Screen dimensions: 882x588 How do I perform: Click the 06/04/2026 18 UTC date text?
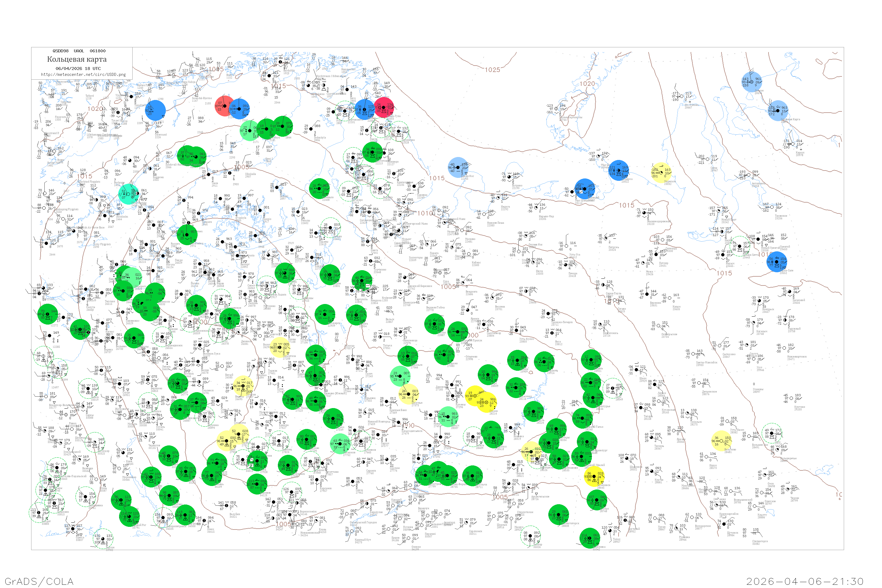coord(78,69)
